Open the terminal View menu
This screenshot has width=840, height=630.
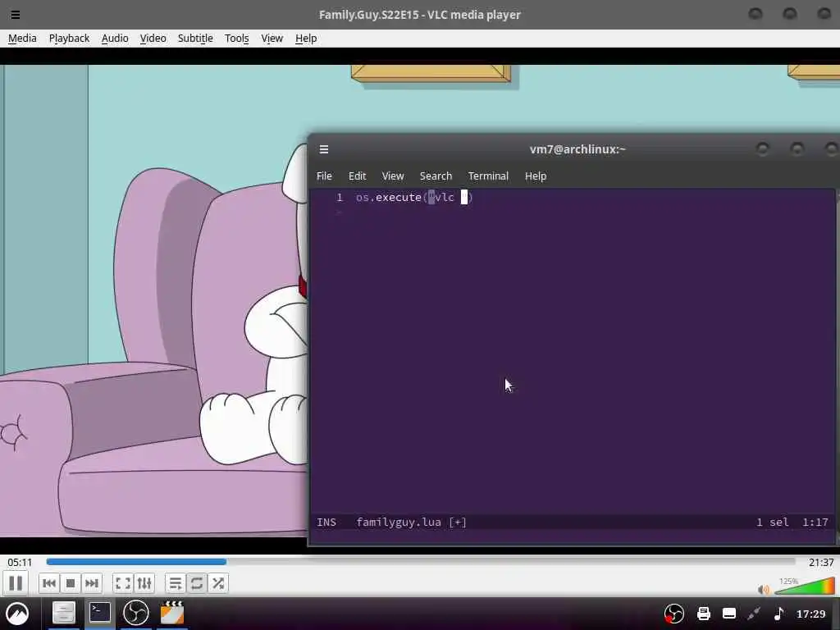coord(393,176)
